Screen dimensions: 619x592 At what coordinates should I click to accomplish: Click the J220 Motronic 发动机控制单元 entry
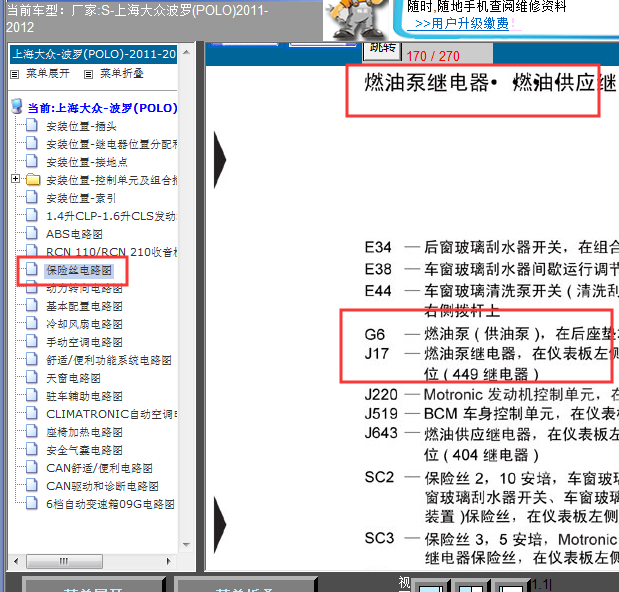point(491,394)
